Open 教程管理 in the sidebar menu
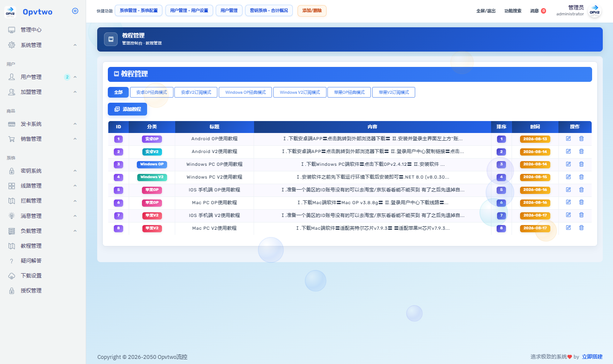 [31, 246]
